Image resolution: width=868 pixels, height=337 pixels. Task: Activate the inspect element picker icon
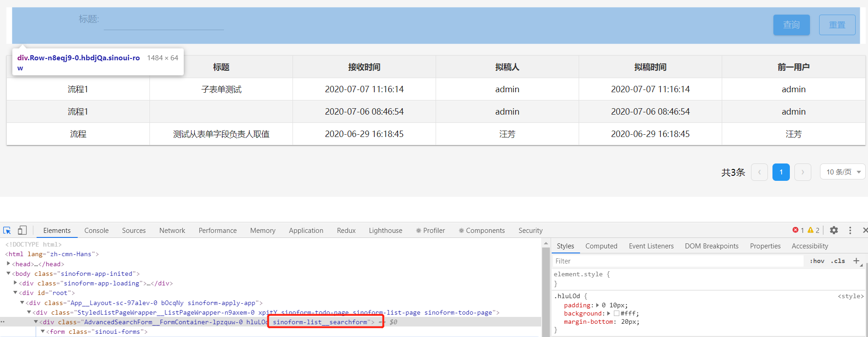pyautogui.click(x=7, y=231)
